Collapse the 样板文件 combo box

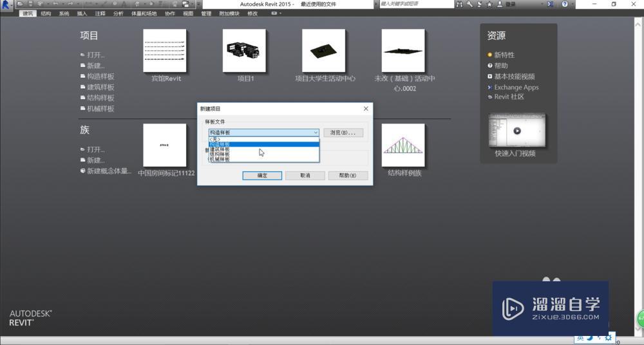(x=316, y=133)
